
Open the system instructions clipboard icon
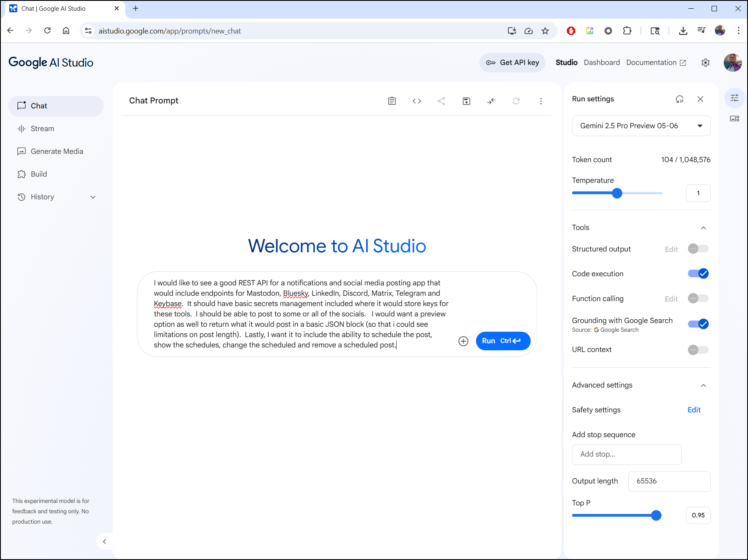(392, 101)
